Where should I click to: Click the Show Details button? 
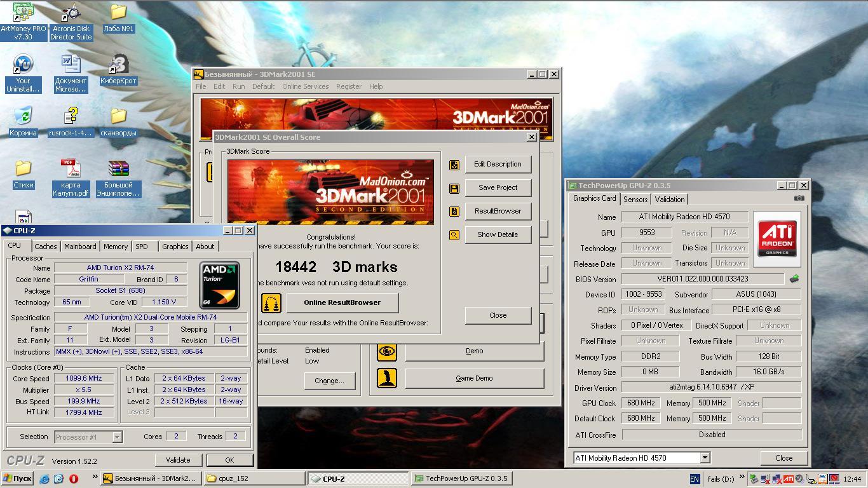click(x=498, y=234)
